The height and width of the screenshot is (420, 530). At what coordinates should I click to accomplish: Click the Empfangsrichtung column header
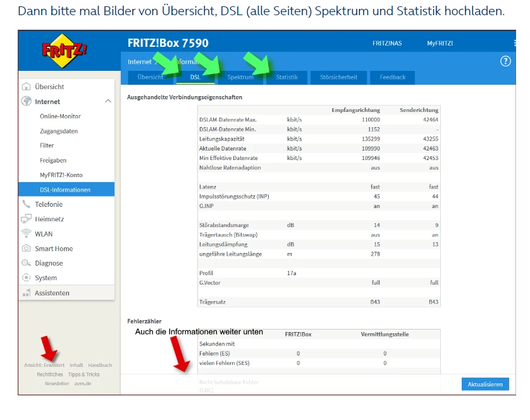pos(355,110)
